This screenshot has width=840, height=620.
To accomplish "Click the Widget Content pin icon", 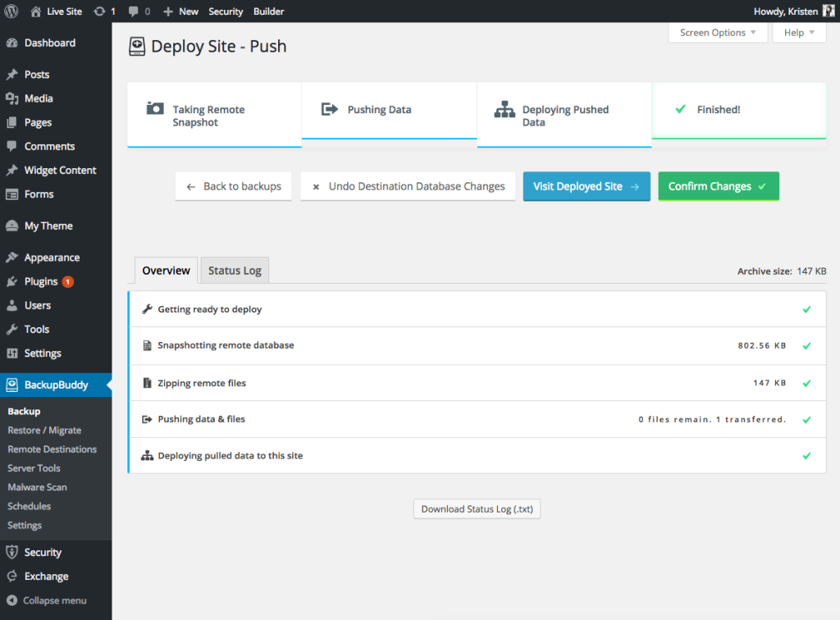I will tap(11, 171).
